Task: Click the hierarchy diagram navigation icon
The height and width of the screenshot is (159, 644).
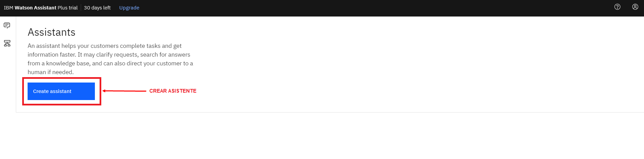Action: tap(7, 43)
